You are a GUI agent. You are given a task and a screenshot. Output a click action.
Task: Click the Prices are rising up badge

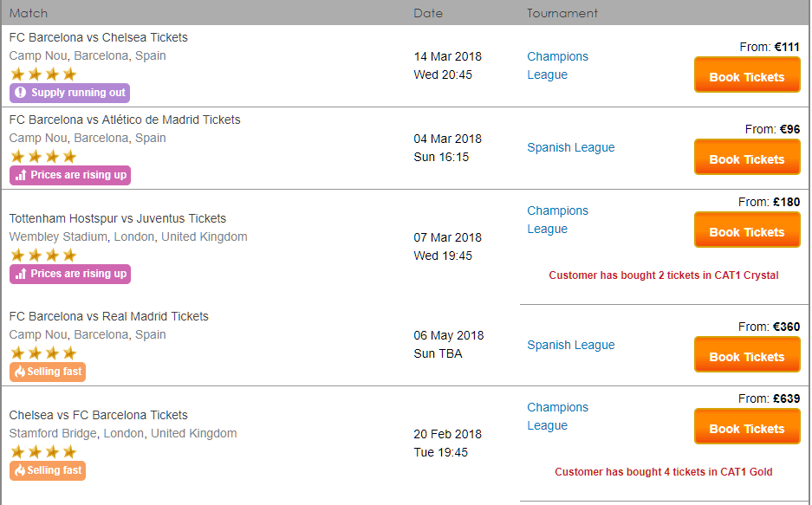click(70, 174)
